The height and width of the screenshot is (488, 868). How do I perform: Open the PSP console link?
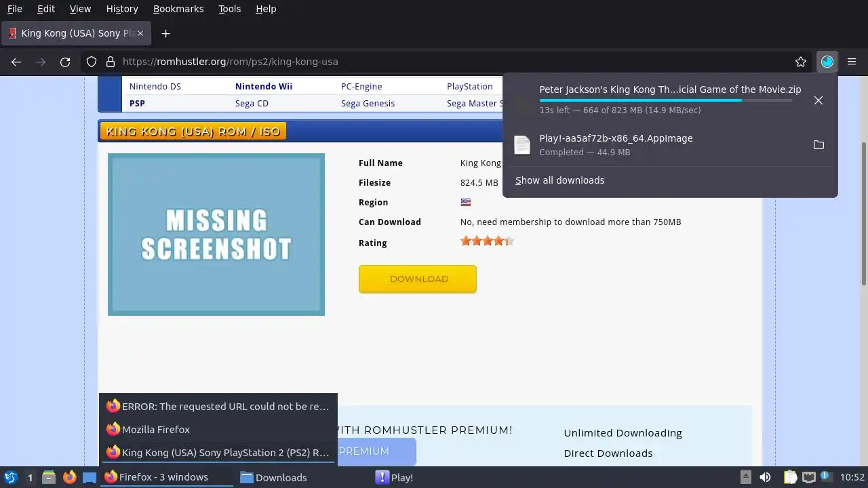[137, 103]
